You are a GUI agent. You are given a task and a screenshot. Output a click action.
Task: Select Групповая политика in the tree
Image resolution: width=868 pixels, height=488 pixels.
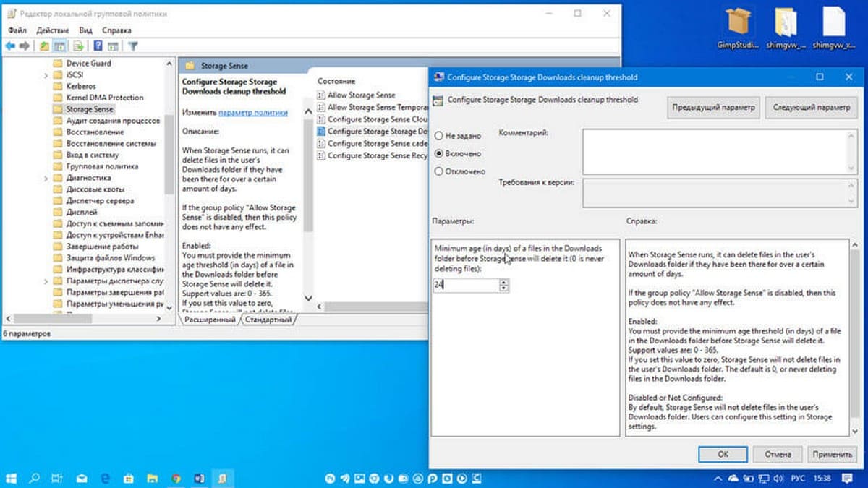pos(102,166)
